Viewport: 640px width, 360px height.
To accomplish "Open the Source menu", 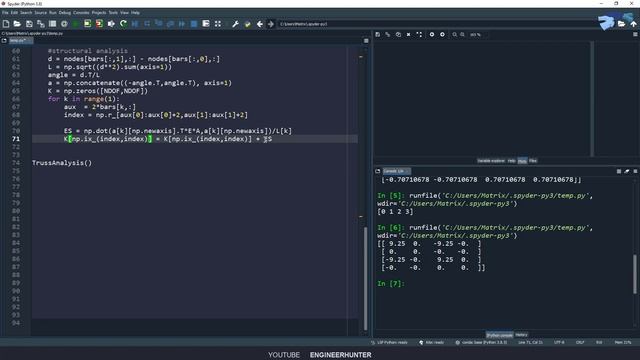I will tap(40, 13).
